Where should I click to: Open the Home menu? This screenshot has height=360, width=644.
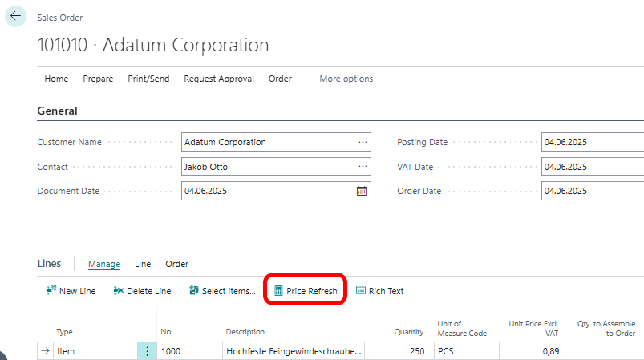(56, 79)
